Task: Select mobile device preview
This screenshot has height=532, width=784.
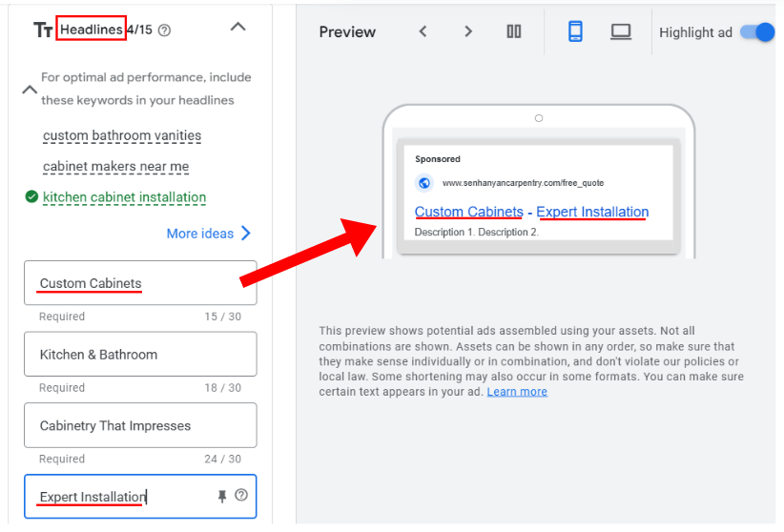Action: click(575, 31)
